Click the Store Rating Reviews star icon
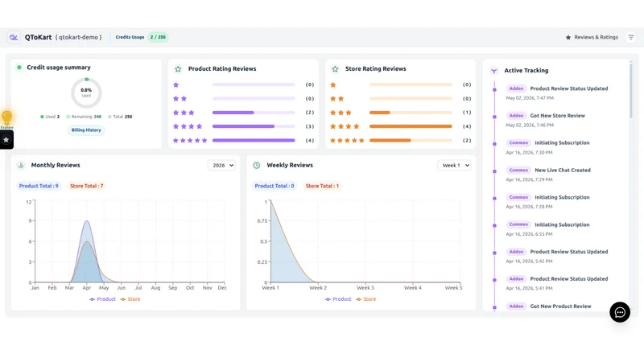 pyautogui.click(x=335, y=69)
